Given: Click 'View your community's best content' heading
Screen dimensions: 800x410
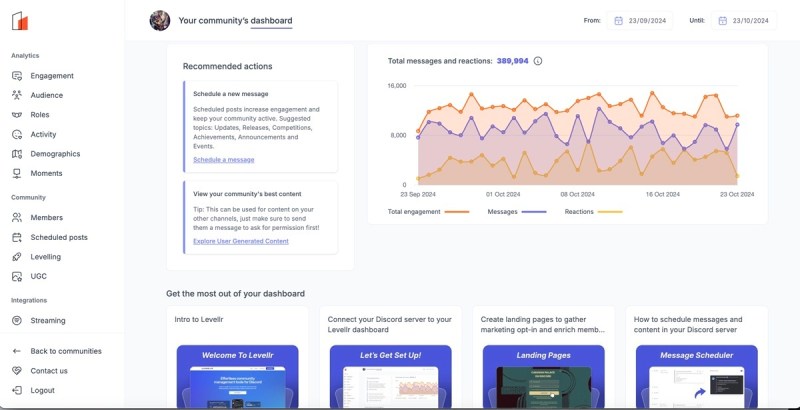Looking at the screenshot, I should [x=247, y=194].
